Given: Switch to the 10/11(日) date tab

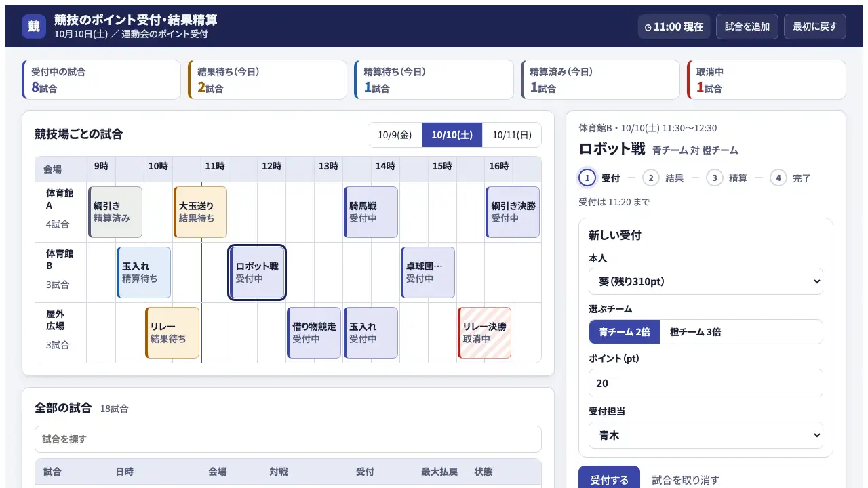Looking at the screenshot, I should pos(512,135).
